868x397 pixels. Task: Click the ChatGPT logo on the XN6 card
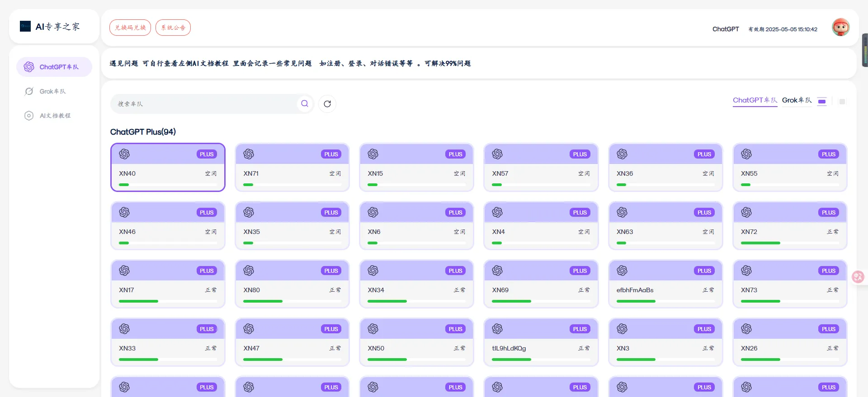pyautogui.click(x=373, y=212)
